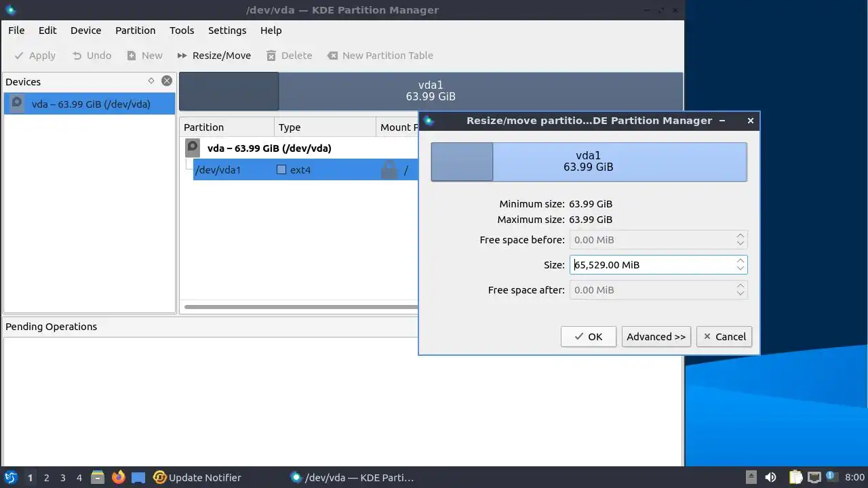The image size is (868, 488).
Task: Increase Size value with up arrow
Action: [x=741, y=260]
